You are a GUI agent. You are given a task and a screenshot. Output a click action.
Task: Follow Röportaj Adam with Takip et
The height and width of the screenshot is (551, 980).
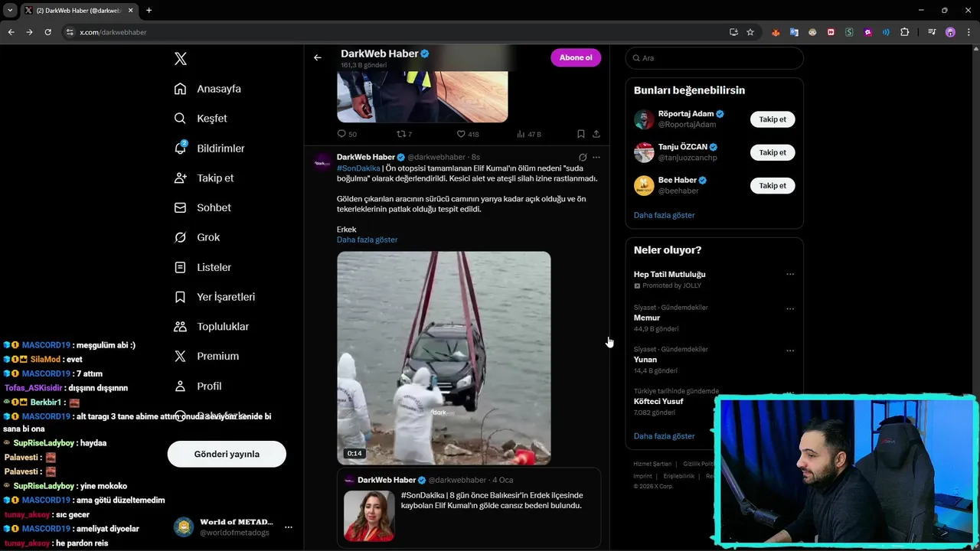(x=773, y=119)
